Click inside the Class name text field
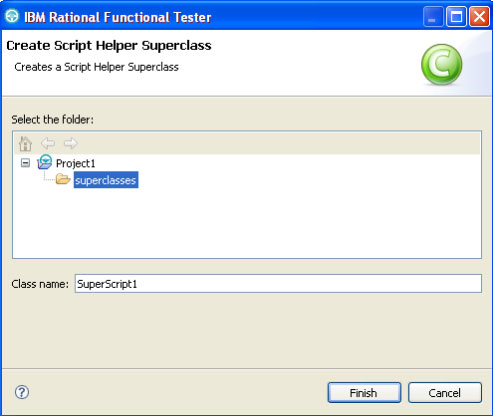Image resolution: width=493 pixels, height=416 pixels. click(278, 284)
